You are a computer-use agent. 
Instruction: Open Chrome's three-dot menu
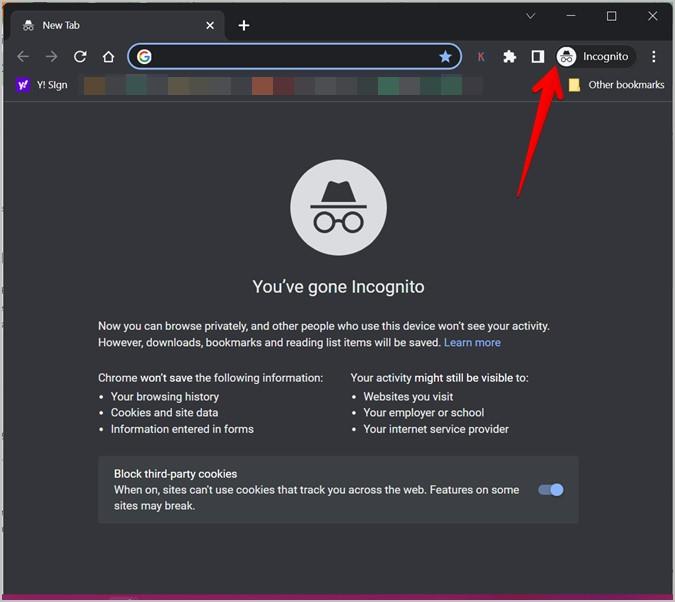point(653,56)
